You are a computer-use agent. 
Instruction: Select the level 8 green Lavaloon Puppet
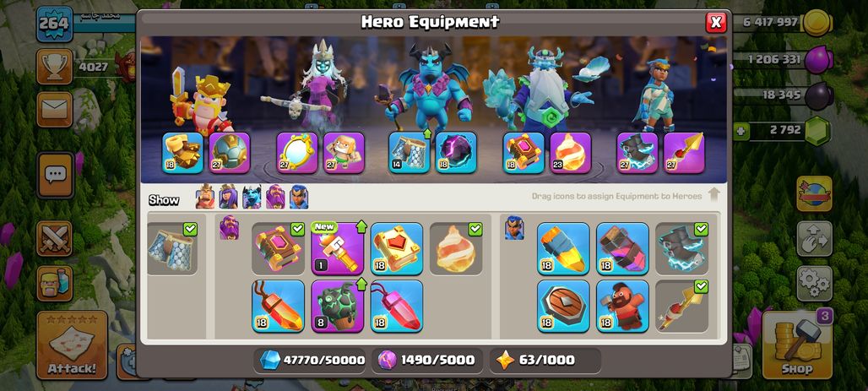pos(337,306)
